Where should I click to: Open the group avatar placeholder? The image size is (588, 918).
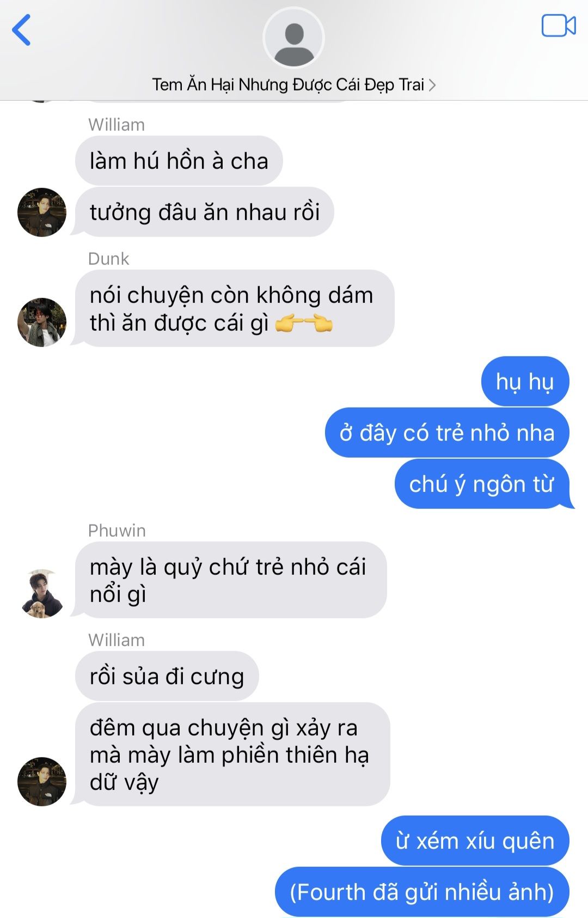(x=294, y=38)
